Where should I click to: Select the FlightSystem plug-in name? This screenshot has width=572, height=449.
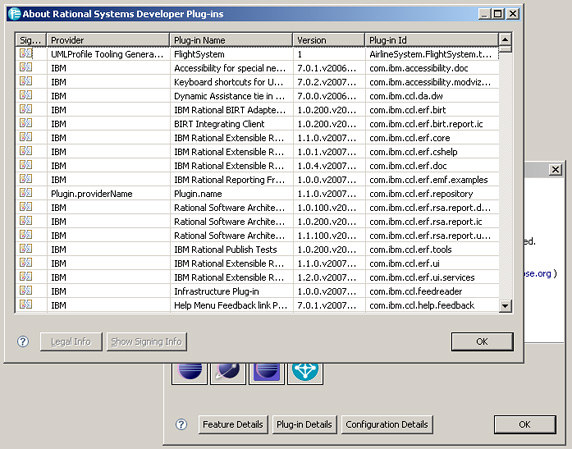click(x=199, y=54)
